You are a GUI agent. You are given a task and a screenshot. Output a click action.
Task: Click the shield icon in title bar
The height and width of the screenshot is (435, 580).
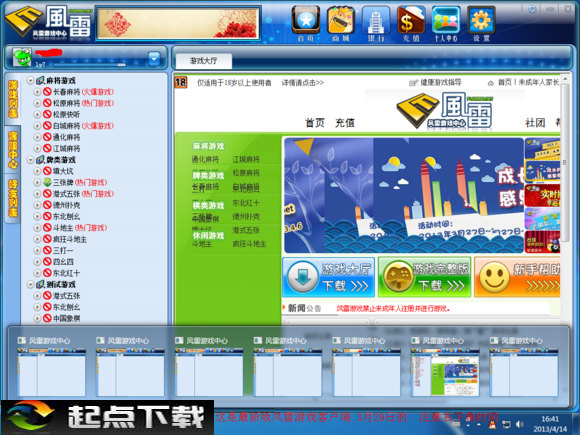(532, 9)
